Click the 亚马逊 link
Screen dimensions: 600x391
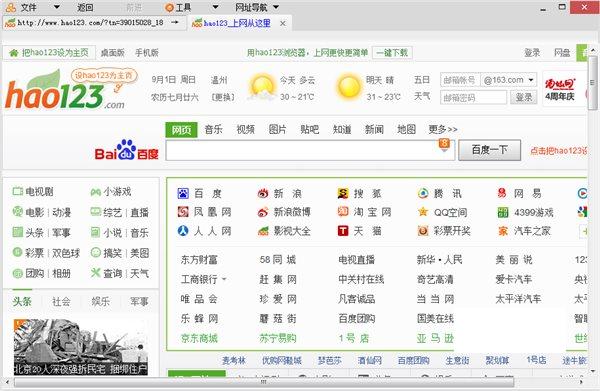coord(435,338)
